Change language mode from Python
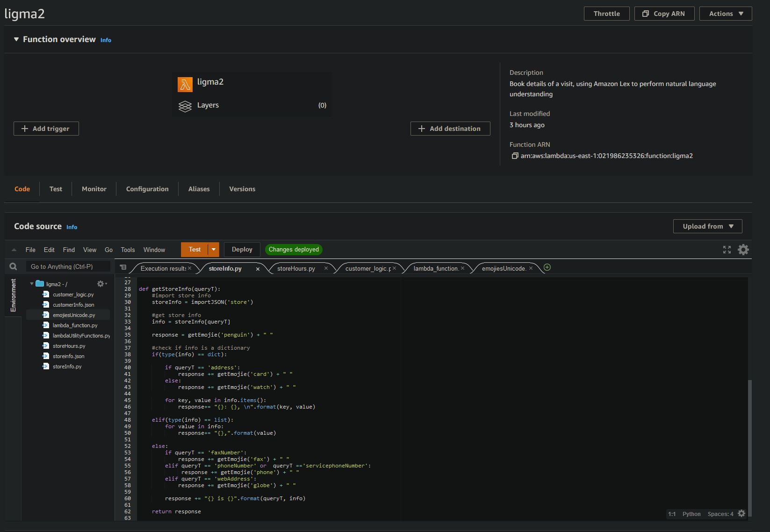Viewport: 770px width, 532px height. [691, 514]
